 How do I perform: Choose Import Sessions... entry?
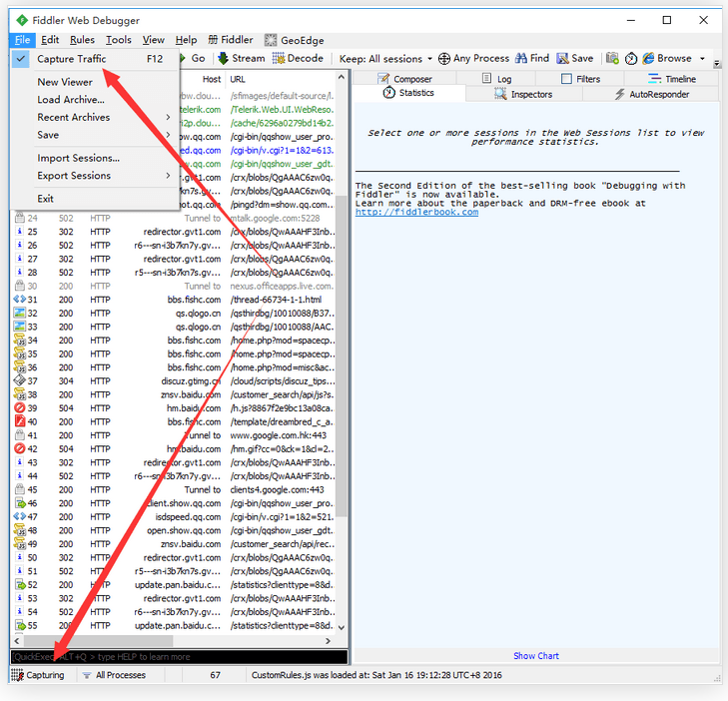(x=79, y=159)
